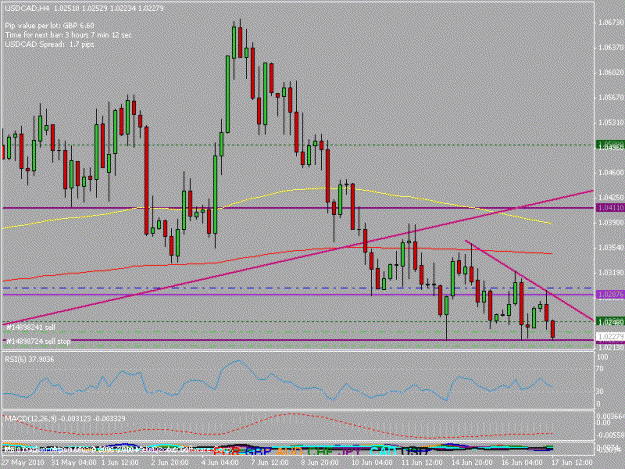The height and width of the screenshot is (469, 625).
Task: Click the 'Time for next bar' countdown label
Action: [x=68, y=35]
